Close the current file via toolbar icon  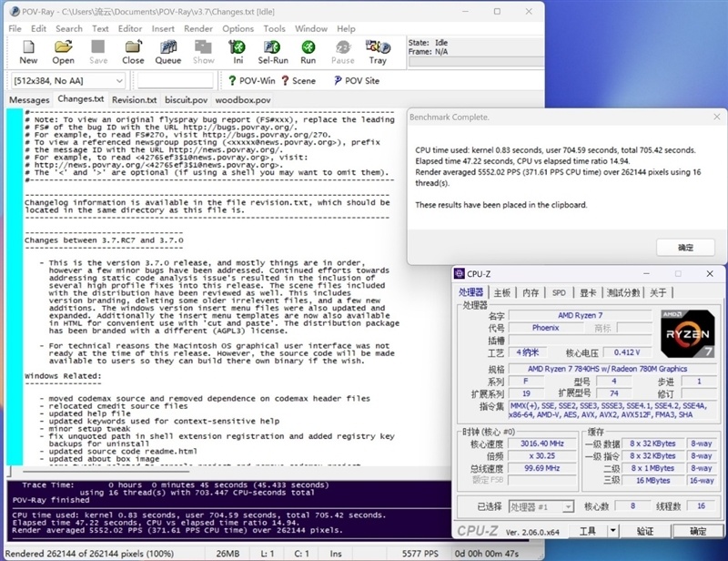pos(133,52)
